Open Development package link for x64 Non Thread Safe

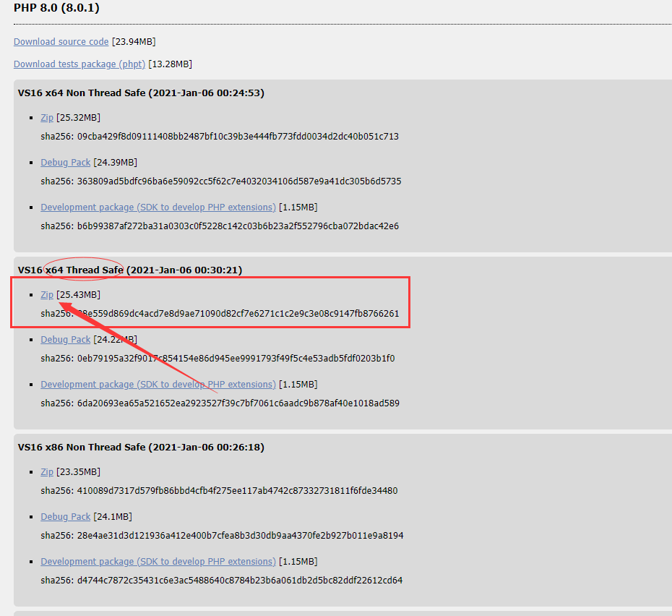tap(158, 208)
